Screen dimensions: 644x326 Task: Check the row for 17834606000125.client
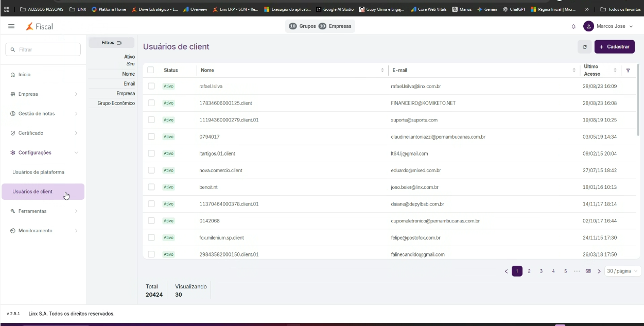151,103
